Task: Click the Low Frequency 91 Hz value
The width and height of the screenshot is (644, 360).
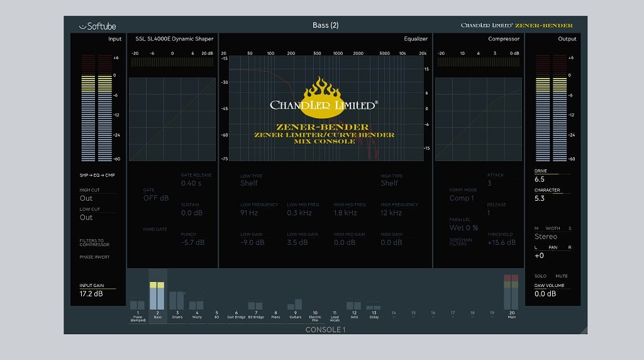Action: coord(249,213)
